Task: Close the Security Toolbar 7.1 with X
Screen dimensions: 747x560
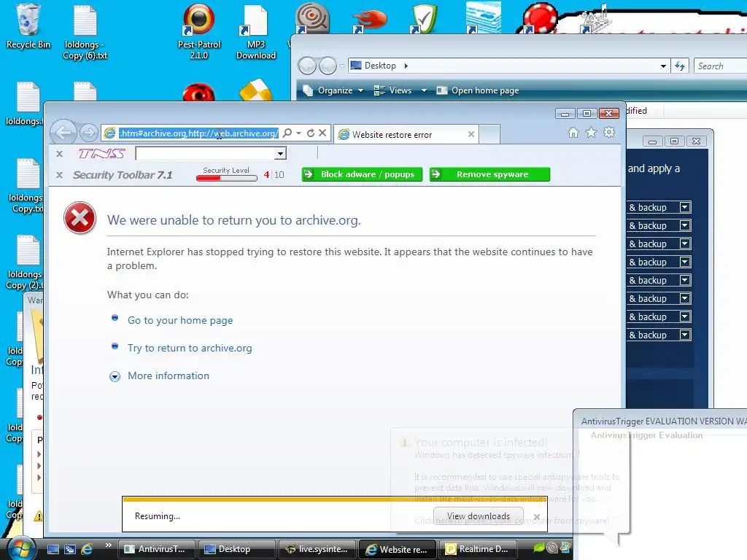Action: [x=60, y=175]
